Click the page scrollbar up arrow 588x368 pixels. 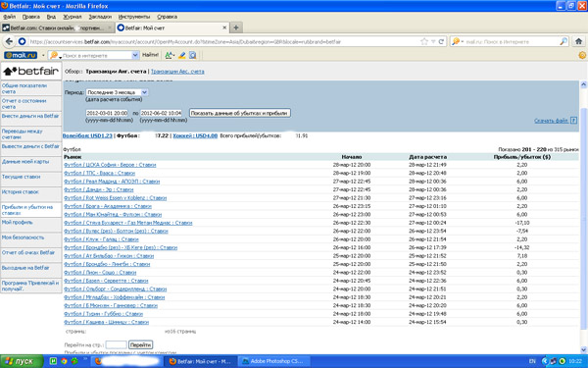click(583, 84)
